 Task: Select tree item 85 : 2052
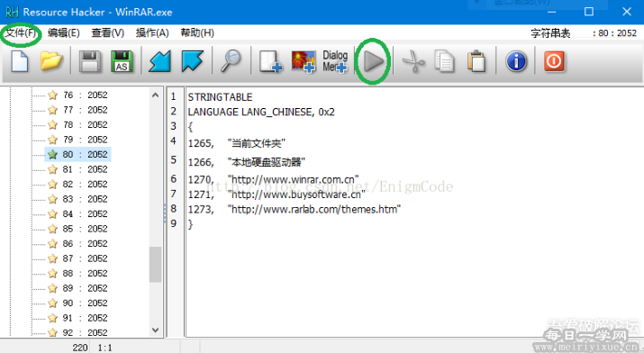77,229
